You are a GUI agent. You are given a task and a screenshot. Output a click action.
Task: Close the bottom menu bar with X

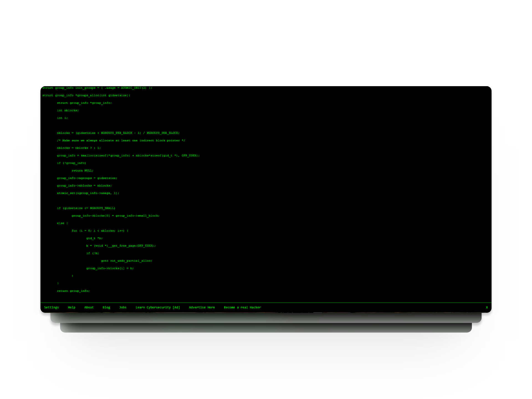(x=487, y=307)
